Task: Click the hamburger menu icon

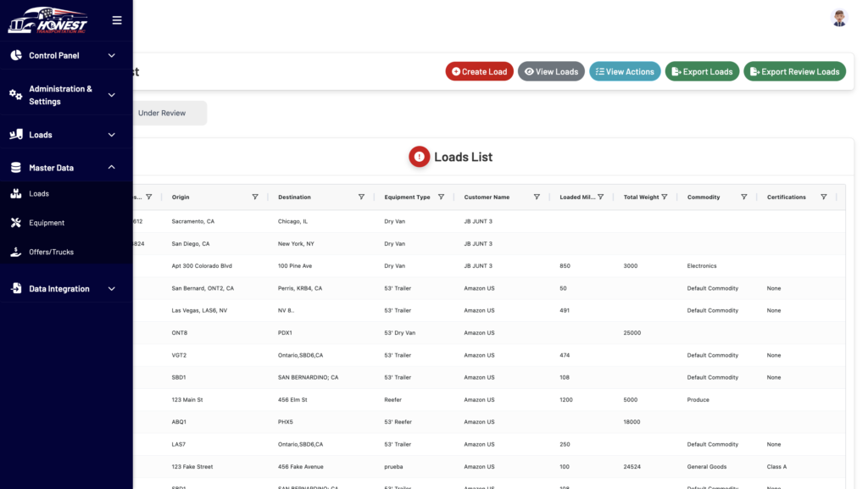Action: (x=117, y=20)
